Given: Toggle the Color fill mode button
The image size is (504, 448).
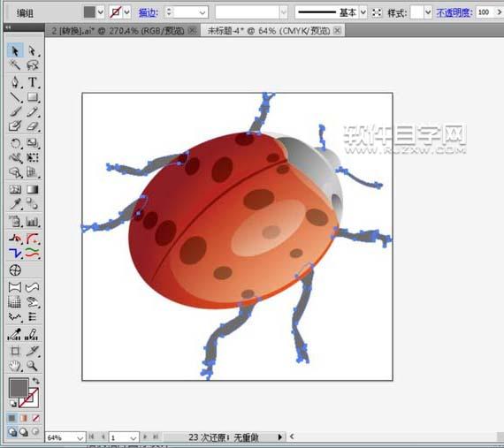Looking at the screenshot, I should coord(11,418).
